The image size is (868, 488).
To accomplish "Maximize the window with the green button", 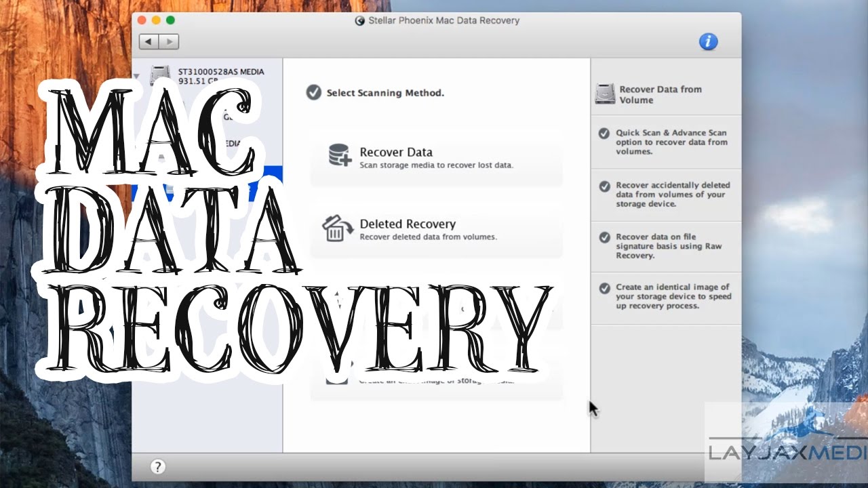I will pyautogui.click(x=170, y=20).
